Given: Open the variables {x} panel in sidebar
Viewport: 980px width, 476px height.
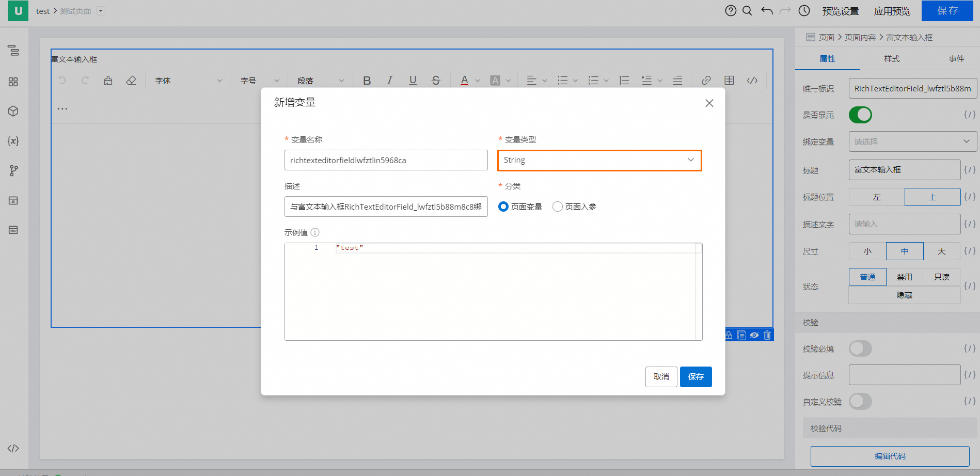Looking at the screenshot, I should tap(13, 141).
